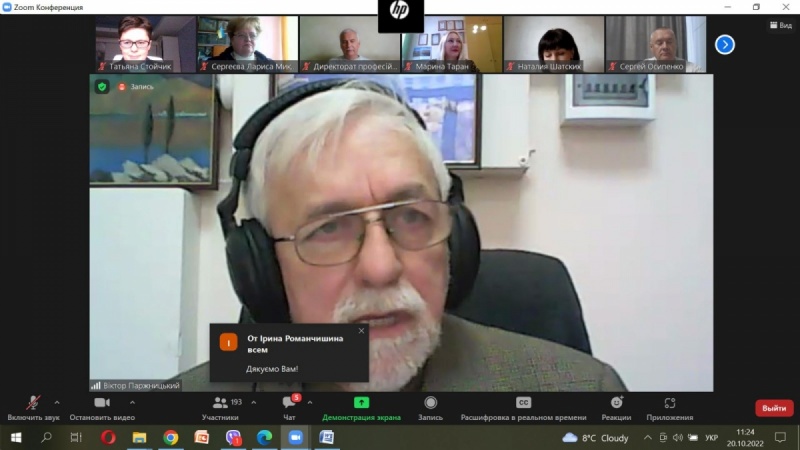Stop video with Остановить видео

(102, 407)
